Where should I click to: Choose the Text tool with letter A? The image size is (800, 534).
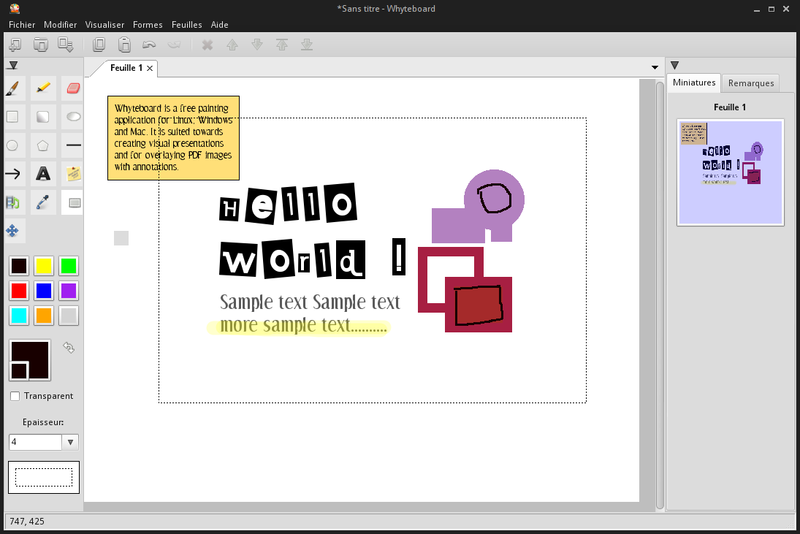43,174
